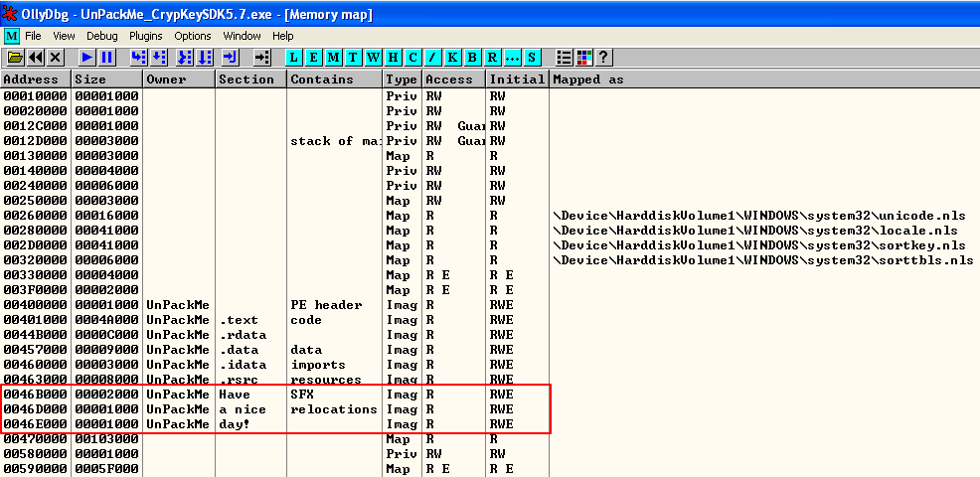Open Threads window with T button

pos(354,58)
